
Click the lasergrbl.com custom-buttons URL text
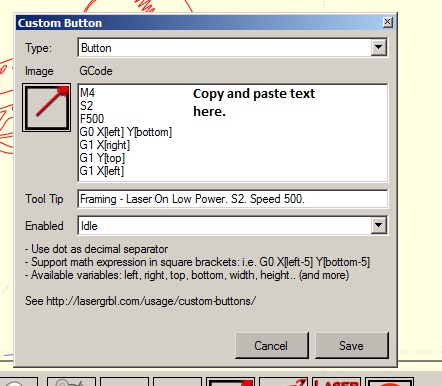point(151,301)
